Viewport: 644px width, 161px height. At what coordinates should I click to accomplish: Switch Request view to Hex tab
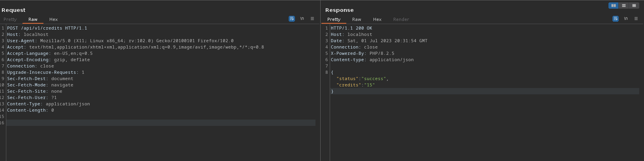click(53, 19)
